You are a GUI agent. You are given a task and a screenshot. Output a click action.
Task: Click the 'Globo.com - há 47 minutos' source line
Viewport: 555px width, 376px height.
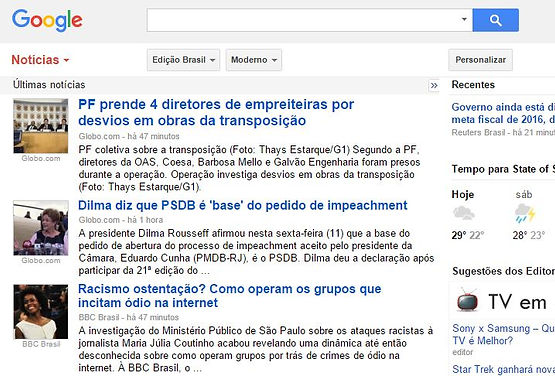pos(129,136)
